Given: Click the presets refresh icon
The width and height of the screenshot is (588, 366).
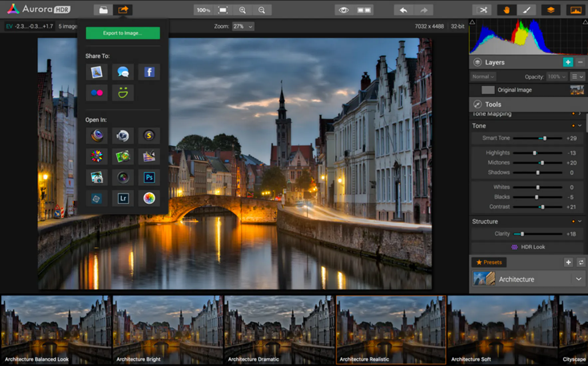Looking at the screenshot, I should pyautogui.click(x=581, y=262).
